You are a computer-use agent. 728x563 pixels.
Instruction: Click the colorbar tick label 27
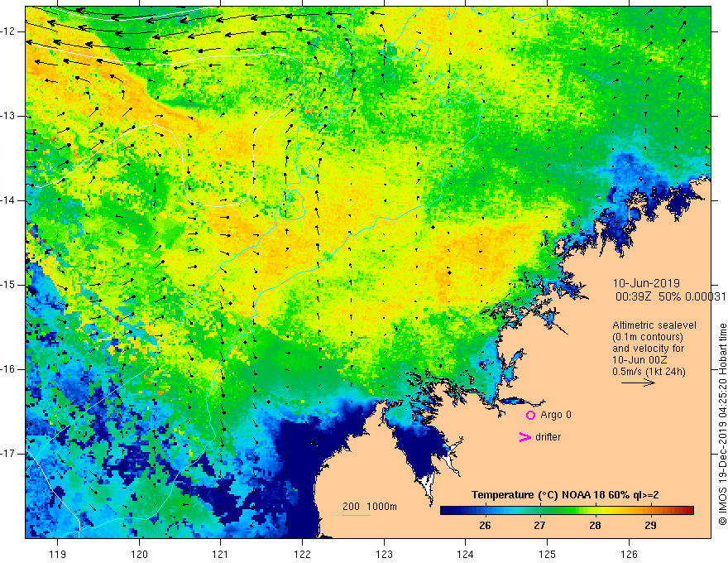539,526
